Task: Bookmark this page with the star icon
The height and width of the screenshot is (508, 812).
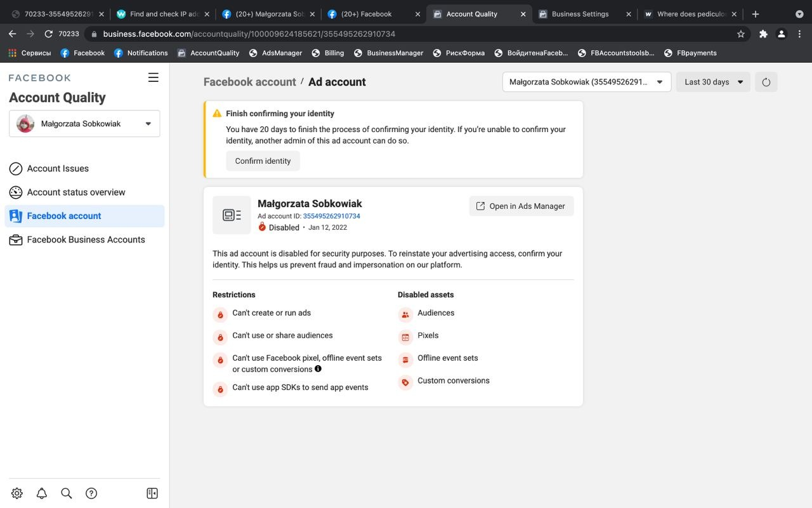Action: tap(741, 34)
